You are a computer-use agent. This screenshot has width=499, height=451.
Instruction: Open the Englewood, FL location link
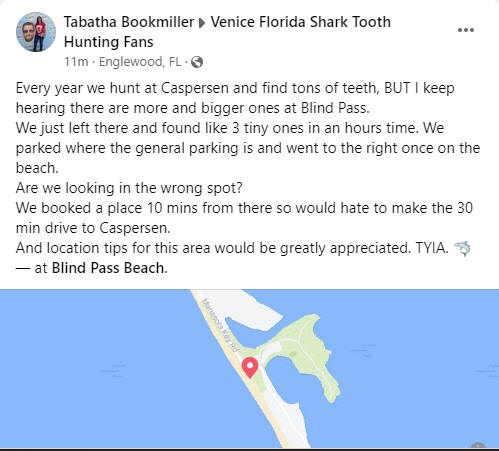click(x=140, y=62)
